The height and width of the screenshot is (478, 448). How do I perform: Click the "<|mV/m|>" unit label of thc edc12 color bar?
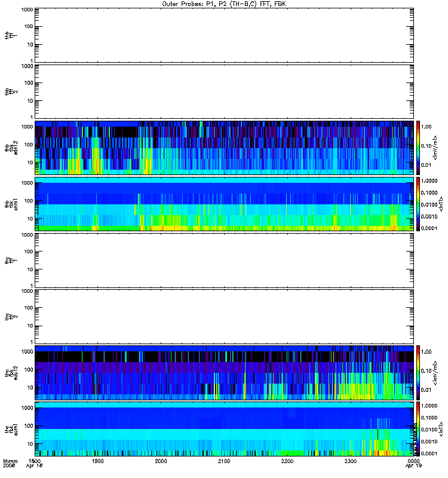pos(435,373)
